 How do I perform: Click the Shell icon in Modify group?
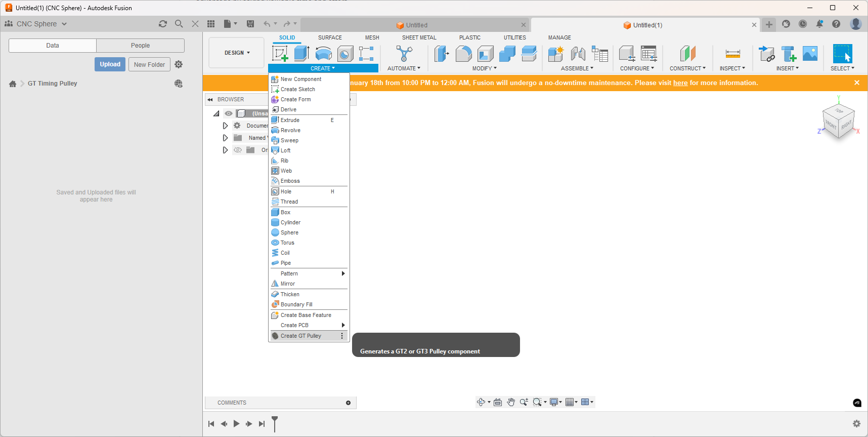[x=485, y=54]
